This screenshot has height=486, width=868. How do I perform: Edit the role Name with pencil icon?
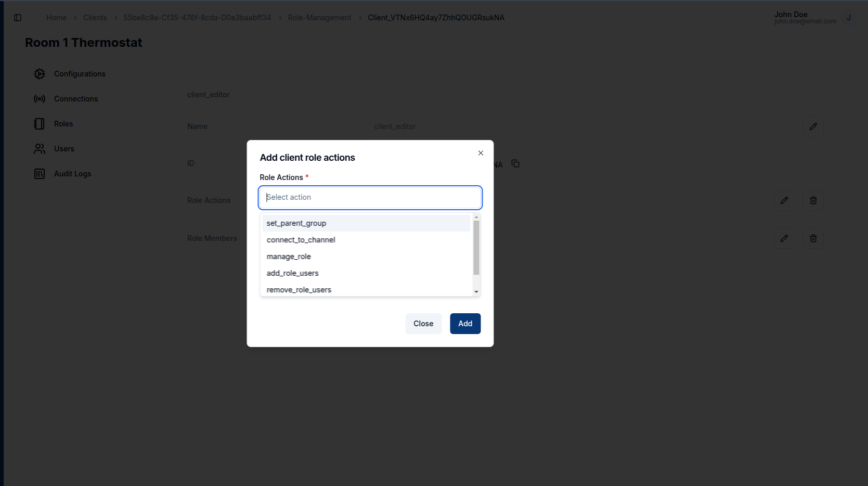[x=813, y=126]
